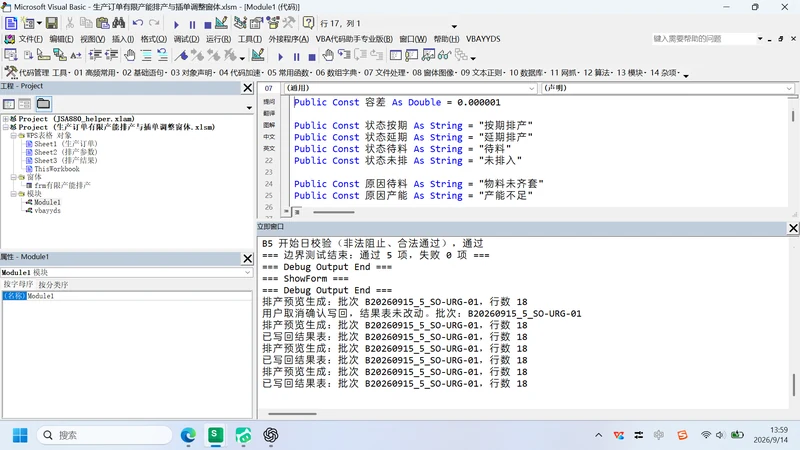Switch to the 按分类序 properties tab
The height and width of the screenshot is (450, 800).
[x=53, y=284]
